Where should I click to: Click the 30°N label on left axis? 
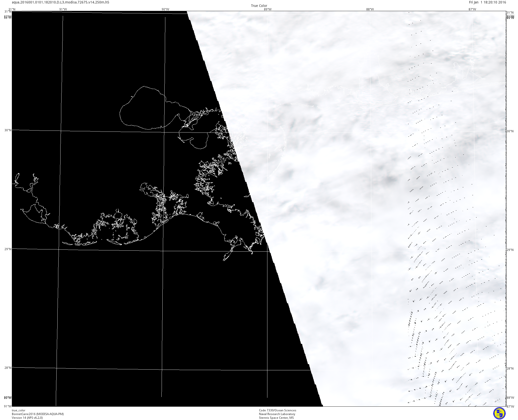click(8, 130)
